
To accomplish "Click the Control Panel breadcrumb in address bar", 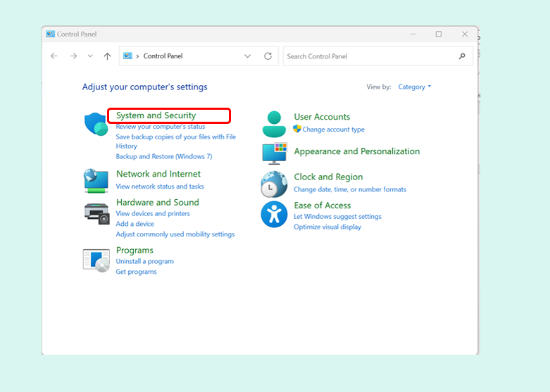I will coord(163,56).
